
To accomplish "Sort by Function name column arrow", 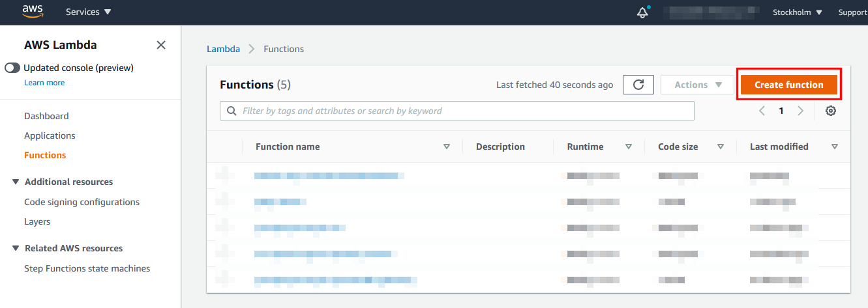I will tap(447, 147).
